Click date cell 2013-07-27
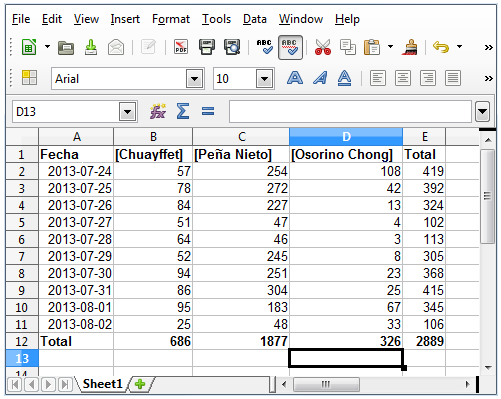 [x=76, y=222]
